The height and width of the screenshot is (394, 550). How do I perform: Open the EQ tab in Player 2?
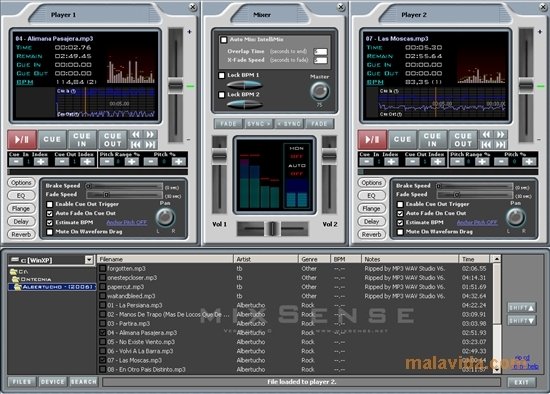pyautogui.click(x=371, y=196)
